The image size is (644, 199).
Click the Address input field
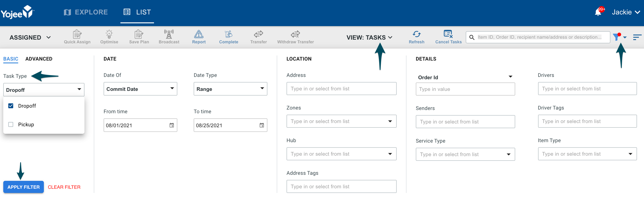[x=341, y=89]
